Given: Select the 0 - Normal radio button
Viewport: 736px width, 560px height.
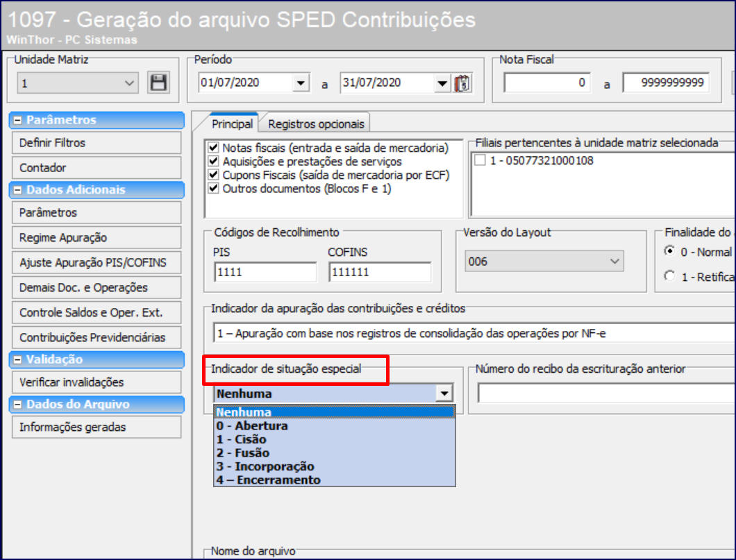Looking at the screenshot, I should (670, 251).
